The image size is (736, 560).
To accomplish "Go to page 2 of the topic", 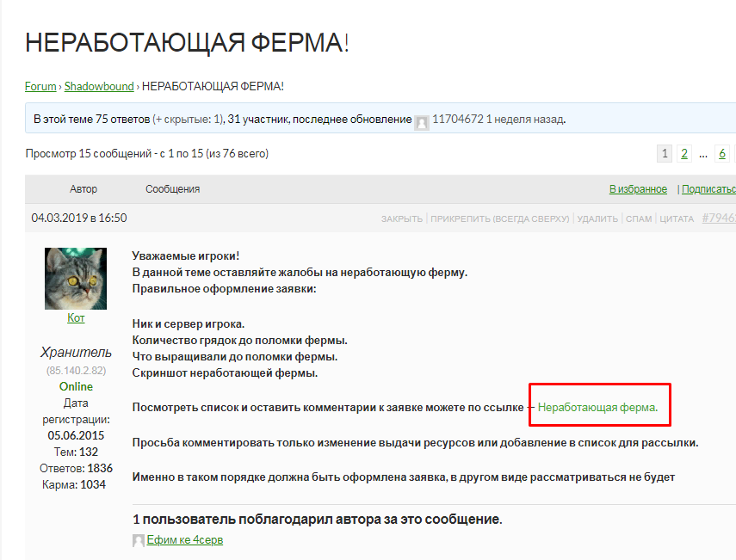I will click(x=683, y=154).
